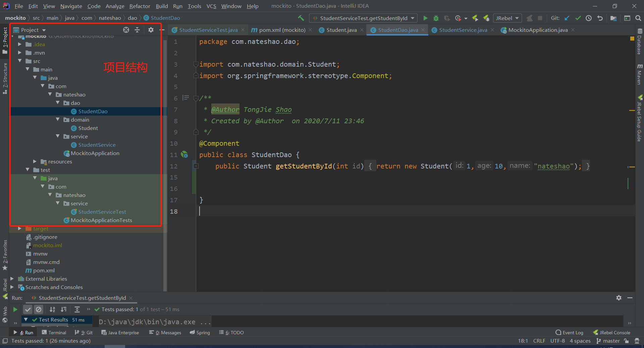Image resolution: width=644 pixels, height=348 pixels.
Task: Switch to MockitoApplication.java tab
Action: (x=538, y=30)
